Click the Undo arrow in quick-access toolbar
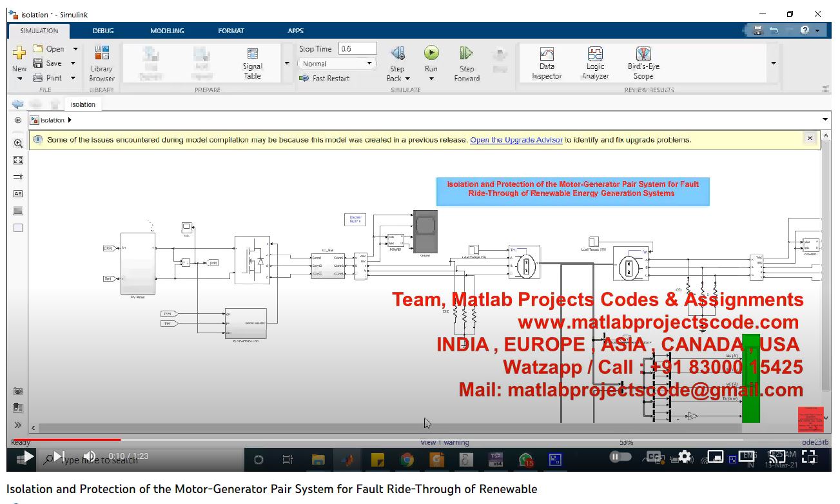 coord(774,30)
